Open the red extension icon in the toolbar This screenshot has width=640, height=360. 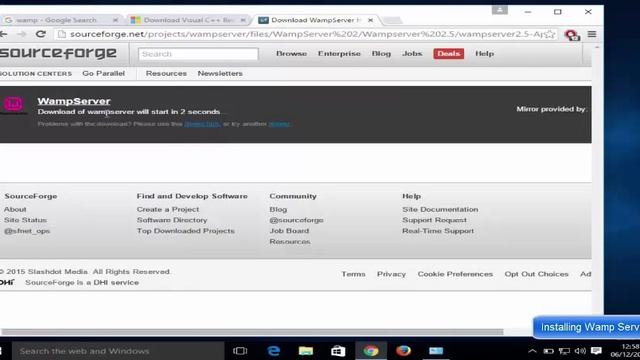tap(572, 35)
